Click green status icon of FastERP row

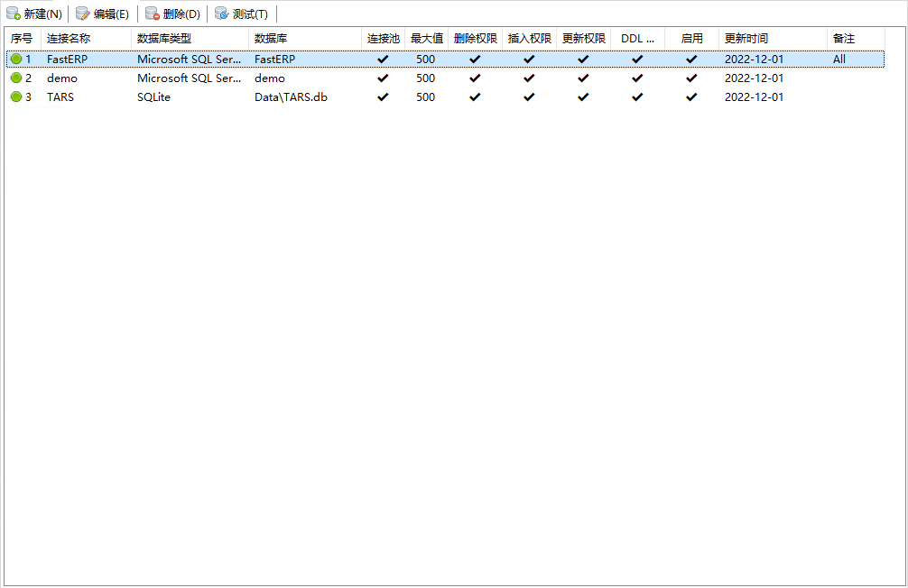click(x=16, y=59)
